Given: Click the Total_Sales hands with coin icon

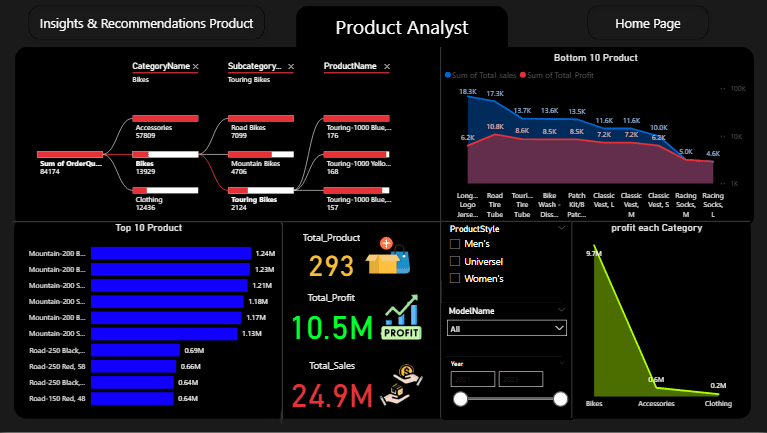Looking at the screenshot, I should point(402,385).
